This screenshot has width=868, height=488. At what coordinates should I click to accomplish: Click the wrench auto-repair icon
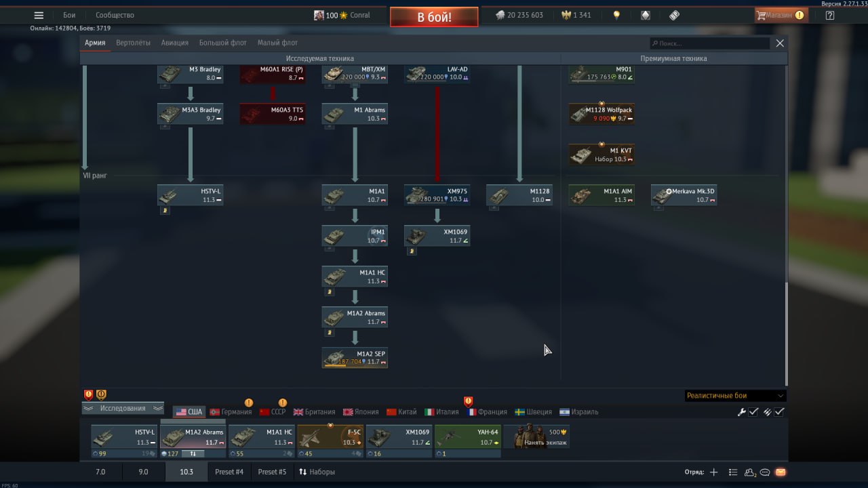click(x=741, y=412)
